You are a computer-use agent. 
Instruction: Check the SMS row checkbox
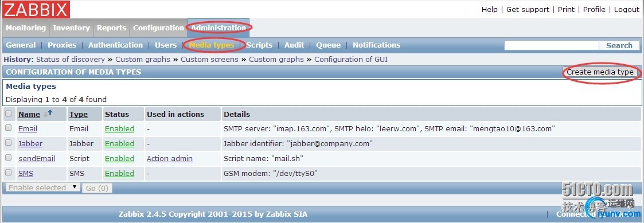8,173
